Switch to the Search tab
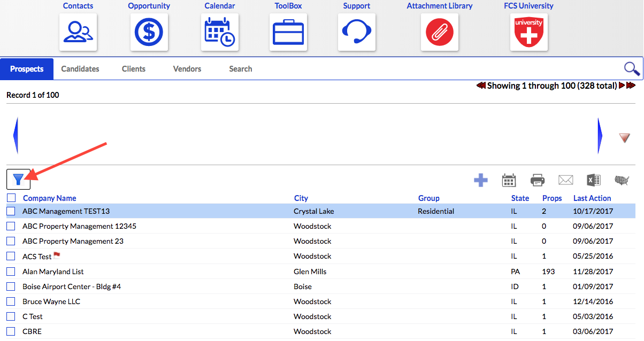644x341 pixels. click(x=241, y=68)
